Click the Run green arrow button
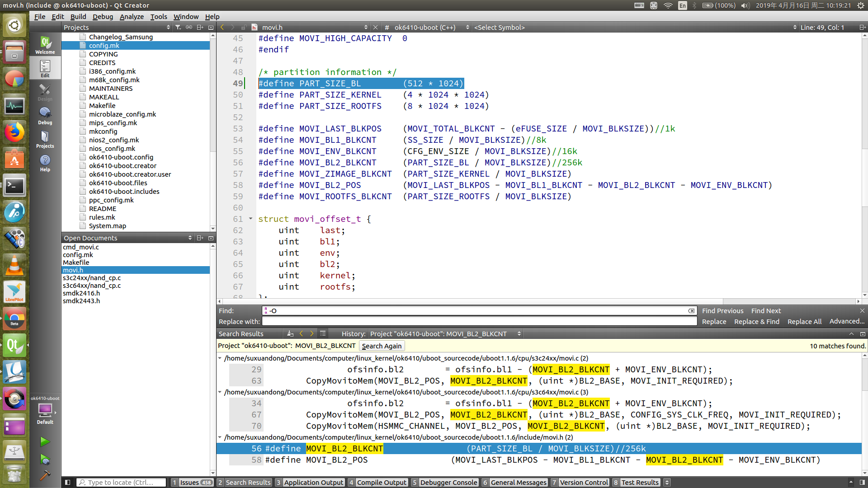 pyautogui.click(x=45, y=441)
